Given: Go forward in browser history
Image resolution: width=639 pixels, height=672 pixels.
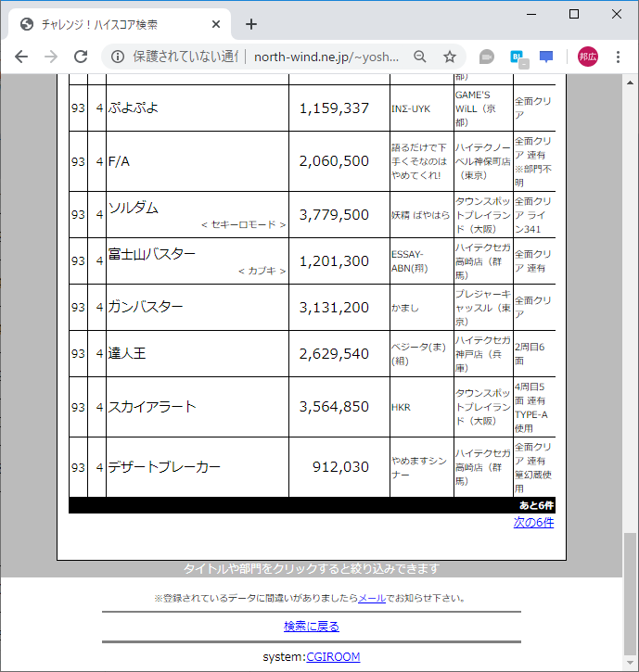Looking at the screenshot, I should (x=51, y=57).
